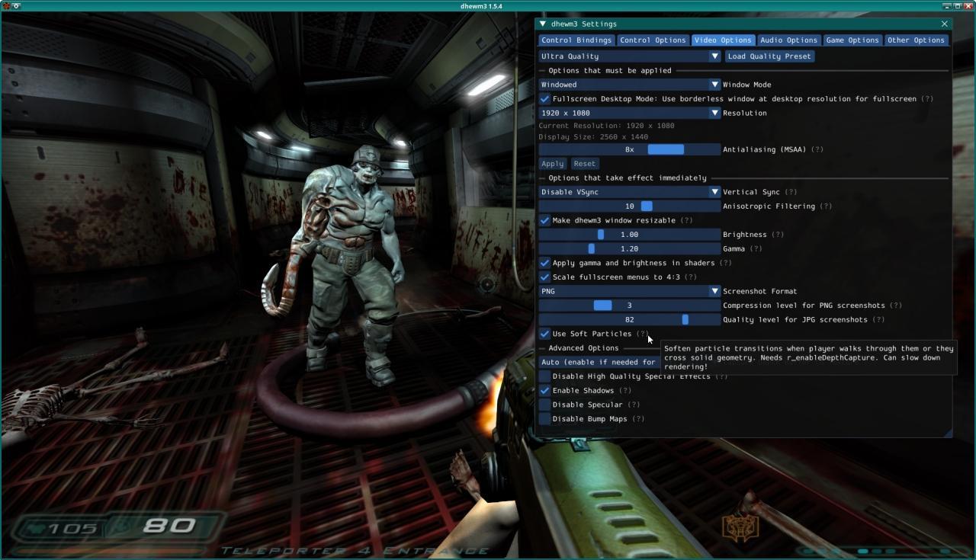Close the dhewm3 Settings panel
The image size is (976, 560).
(x=944, y=24)
